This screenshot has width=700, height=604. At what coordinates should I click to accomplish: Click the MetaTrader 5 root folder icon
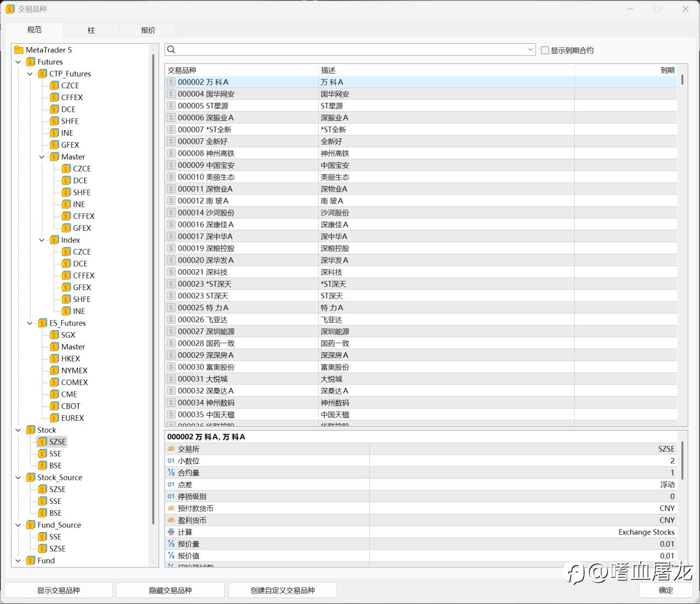pyautogui.click(x=19, y=50)
